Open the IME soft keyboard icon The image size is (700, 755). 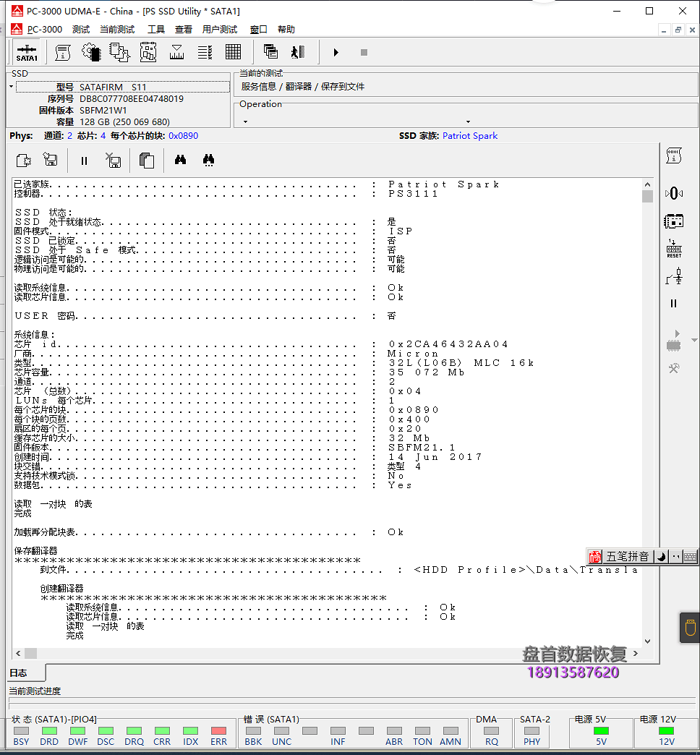690,557
